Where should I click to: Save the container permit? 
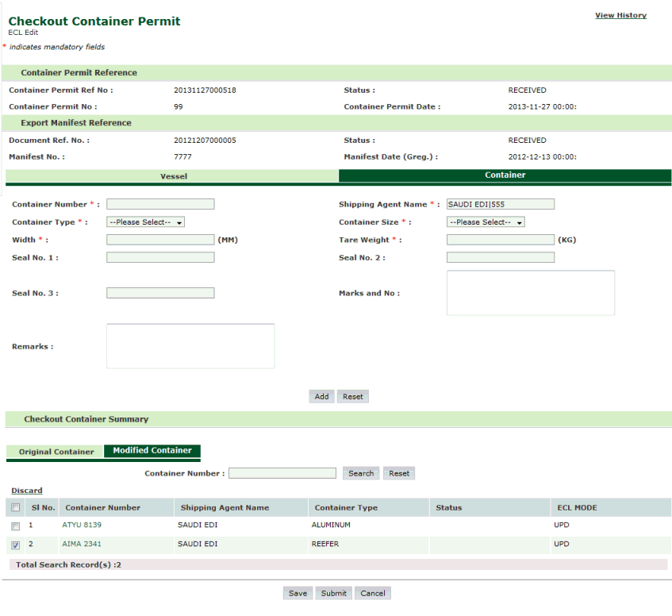[x=298, y=593]
